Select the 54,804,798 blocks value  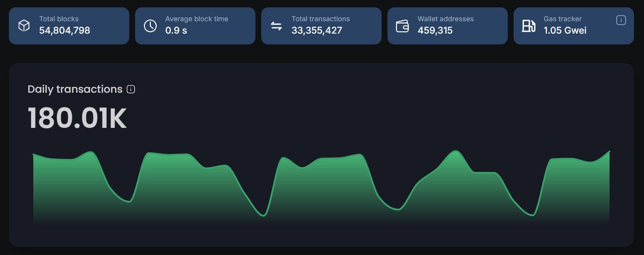click(x=64, y=31)
